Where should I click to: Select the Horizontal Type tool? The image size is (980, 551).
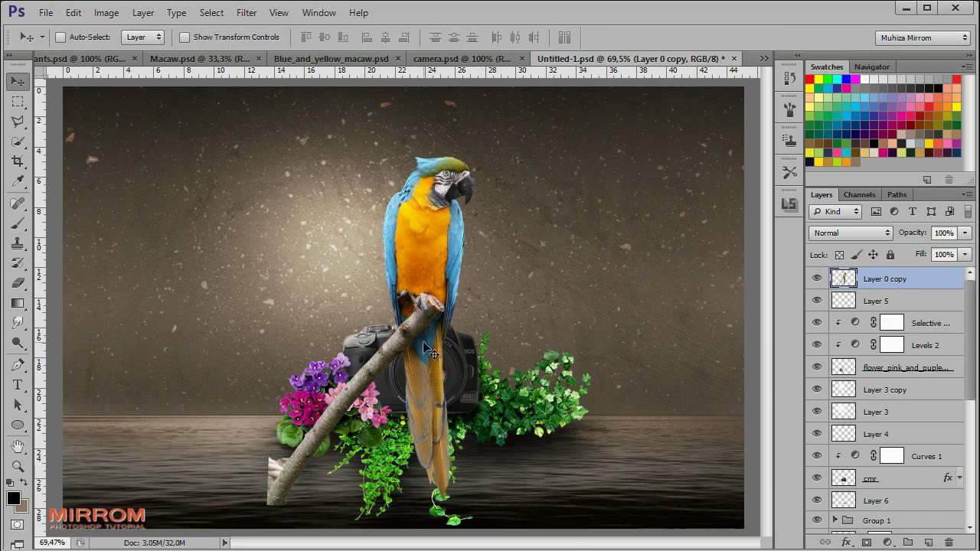pos(18,385)
